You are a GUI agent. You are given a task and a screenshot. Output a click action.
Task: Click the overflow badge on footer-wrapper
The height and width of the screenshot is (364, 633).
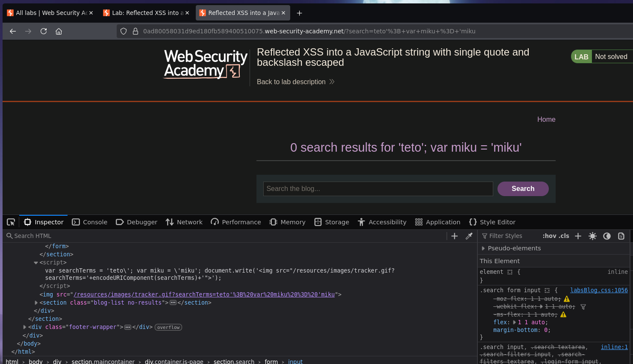click(168, 327)
